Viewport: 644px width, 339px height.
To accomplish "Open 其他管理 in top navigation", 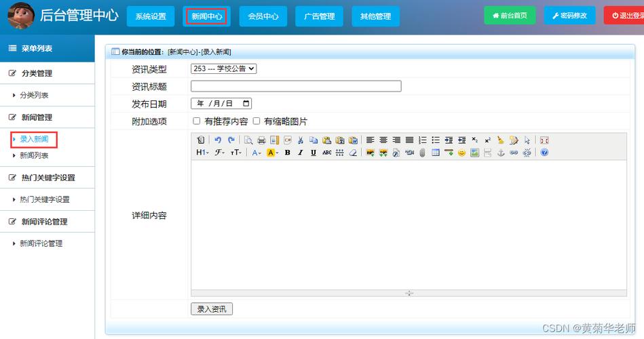I will [x=375, y=16].
